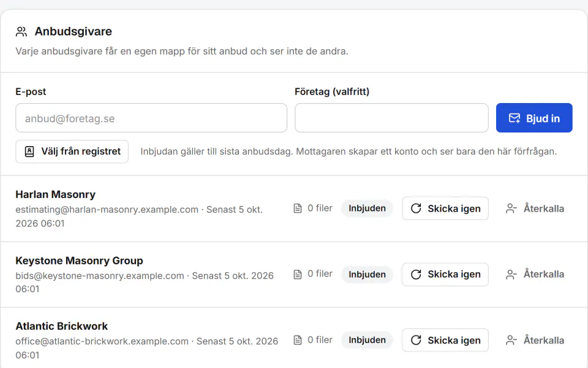
Task: Click the refresh icon in Harlan Masonry row
Action: pyautogui.click(x=416, y=209)
